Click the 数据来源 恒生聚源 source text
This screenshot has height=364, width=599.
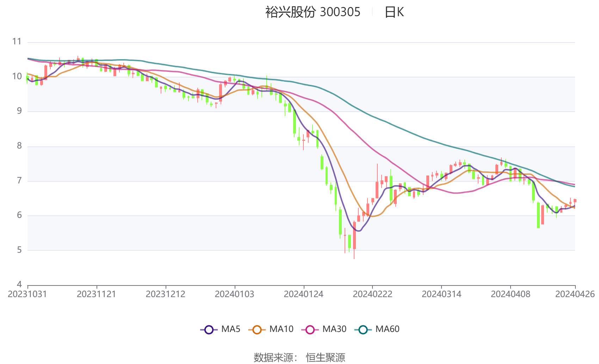point(299,357)
